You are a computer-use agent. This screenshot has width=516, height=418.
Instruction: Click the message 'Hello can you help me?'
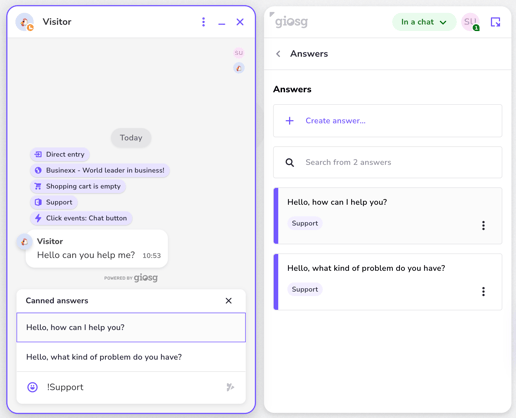(86, 255)
